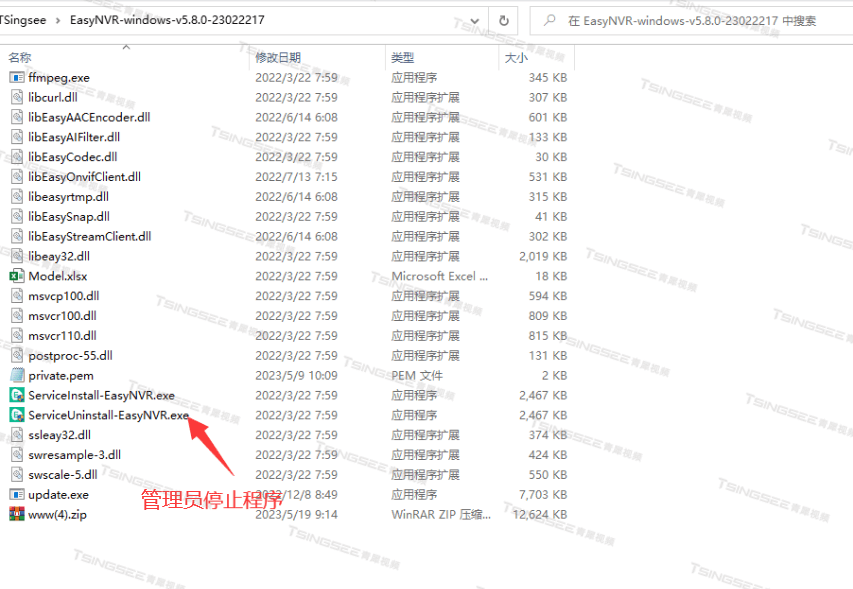The height and width of the screenshot is (589, 853).
Task: Click the ssleay32.dll file icon
Action: (17, 435)
